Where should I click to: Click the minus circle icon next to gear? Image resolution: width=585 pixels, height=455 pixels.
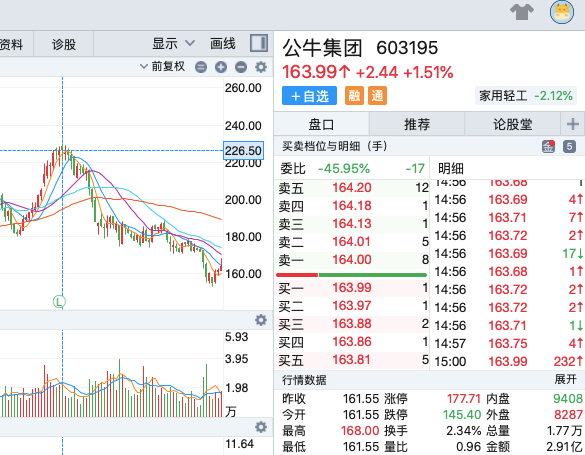point(241,67)
